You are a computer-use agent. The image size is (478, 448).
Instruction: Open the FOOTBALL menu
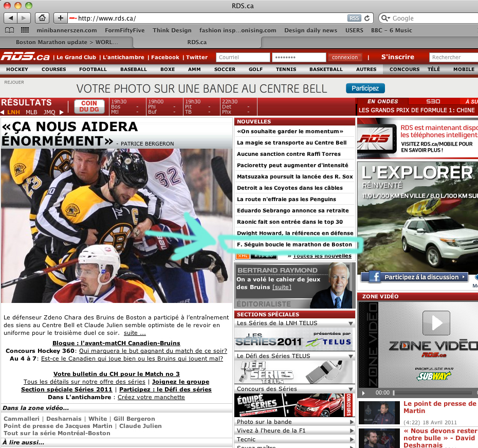point(93,69)
